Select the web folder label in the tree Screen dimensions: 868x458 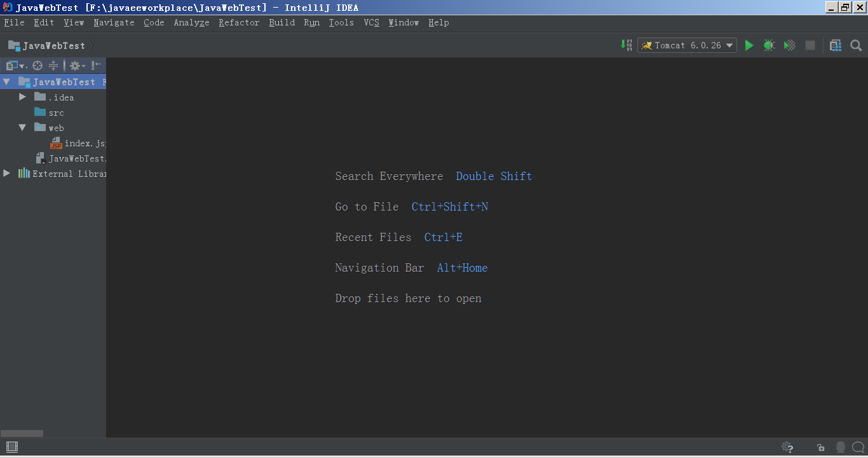click(x=56, y=128)
